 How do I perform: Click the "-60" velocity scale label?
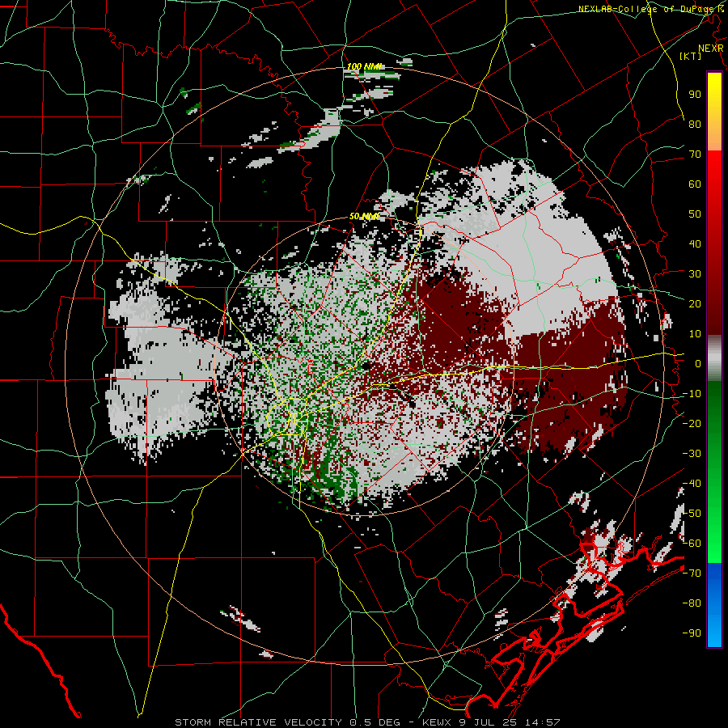(x=692, y=544)
